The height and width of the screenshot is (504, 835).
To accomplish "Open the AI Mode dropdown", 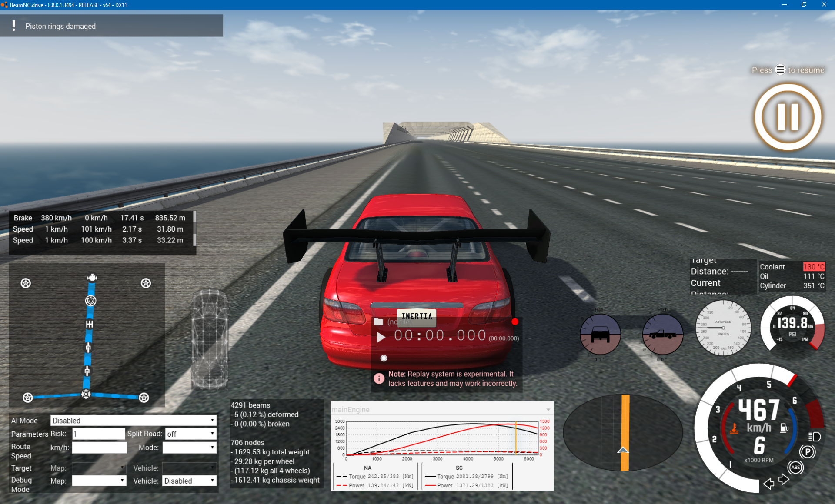I will pyautogui.click(x=134, y=421).
